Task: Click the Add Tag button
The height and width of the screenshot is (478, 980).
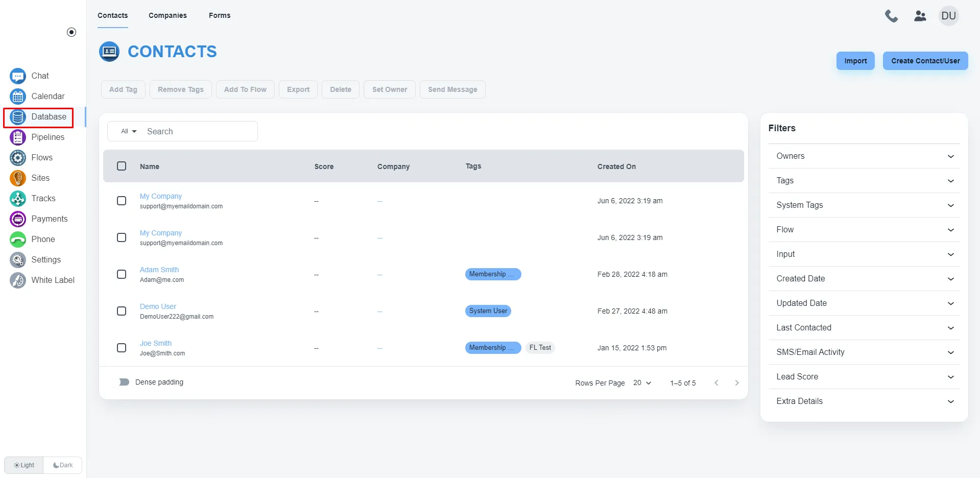Action: [x=123, y=89]
